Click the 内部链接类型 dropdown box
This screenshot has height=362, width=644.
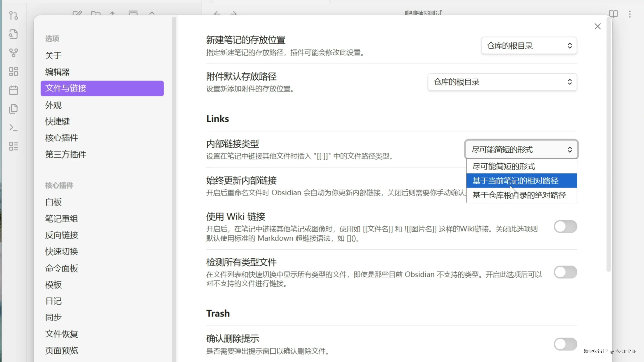[521, 149]
